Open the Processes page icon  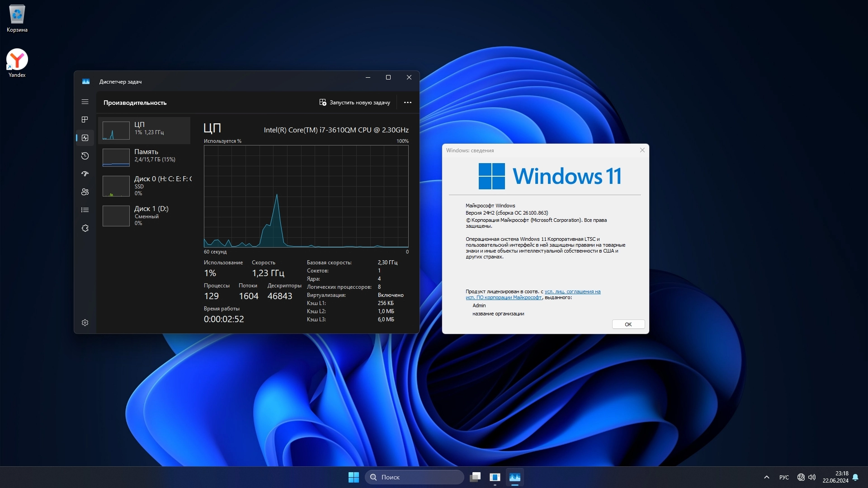point(85,120)
